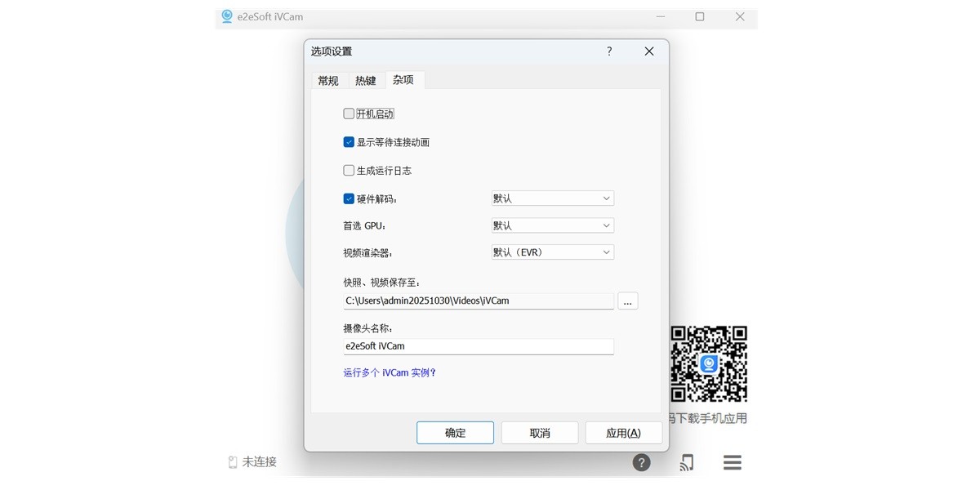Viewport: 980px width, 490px height.
Task: Click the phone icon next to 未连接 status
Action: [231, 461]
